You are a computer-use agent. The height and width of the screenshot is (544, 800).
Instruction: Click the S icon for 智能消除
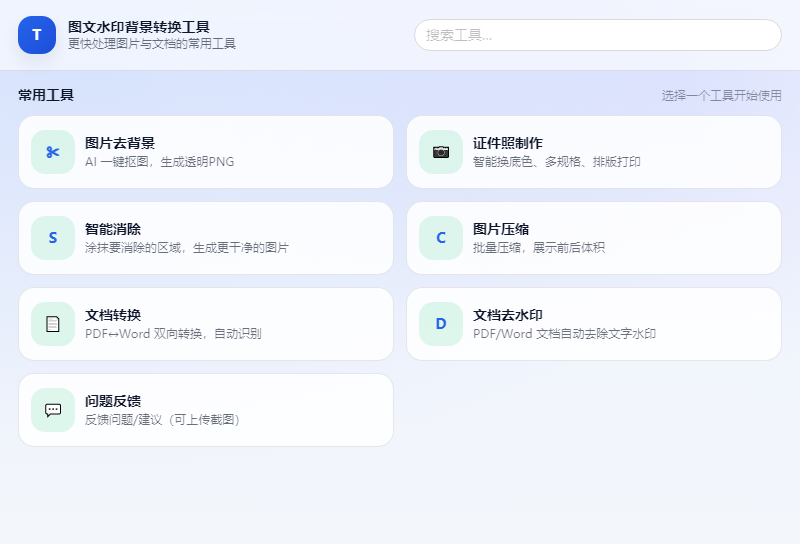coord(53,238)
